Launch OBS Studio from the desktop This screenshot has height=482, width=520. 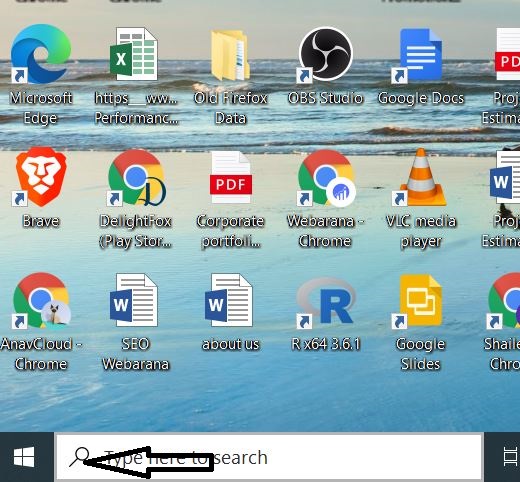coord(325,55)
